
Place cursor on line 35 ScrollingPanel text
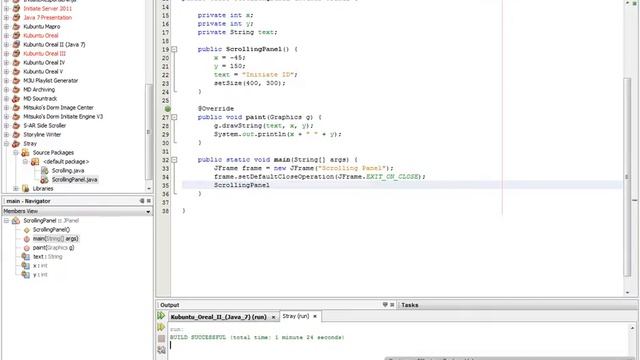pyautogui.click(x=242, y=185)
